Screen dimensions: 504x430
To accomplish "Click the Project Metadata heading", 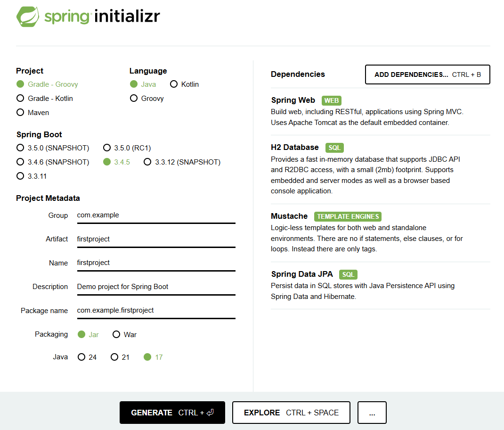I will tap(48, 198).
